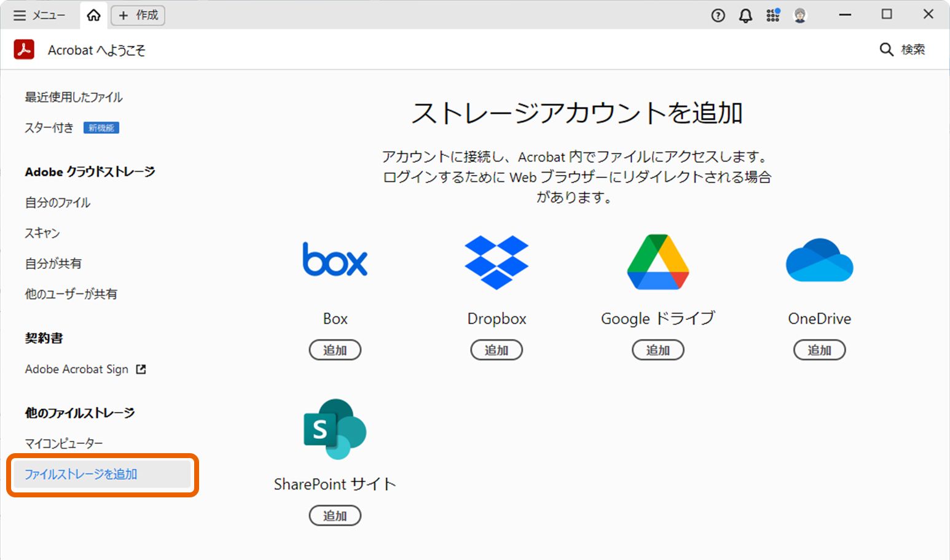Click the plus 作成 button

tap(138, 15)
